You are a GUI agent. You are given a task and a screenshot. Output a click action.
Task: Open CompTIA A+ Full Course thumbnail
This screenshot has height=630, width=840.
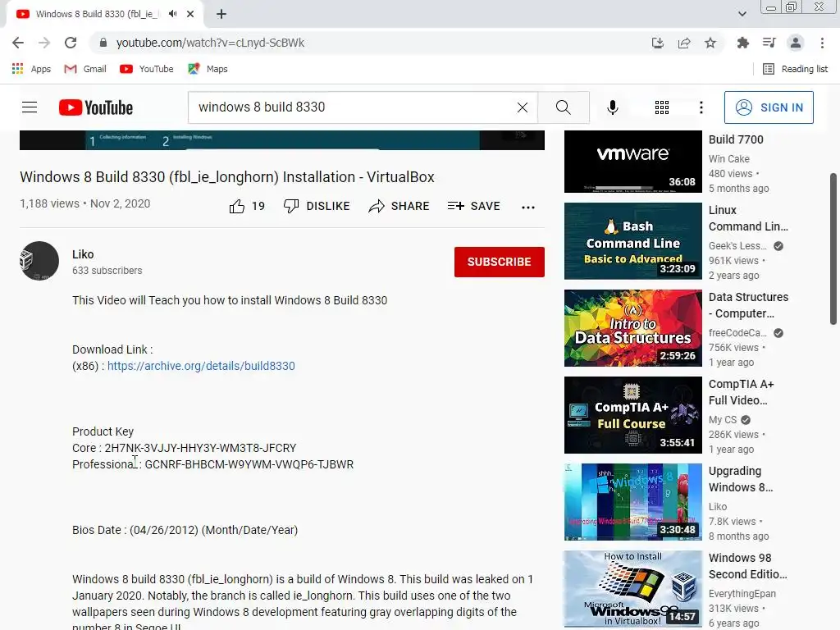(632, 415)
